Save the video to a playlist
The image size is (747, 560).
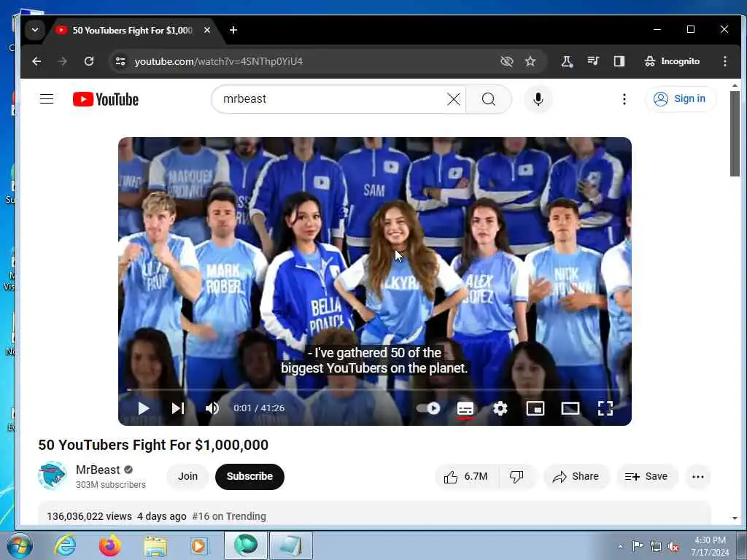point(646,476)
